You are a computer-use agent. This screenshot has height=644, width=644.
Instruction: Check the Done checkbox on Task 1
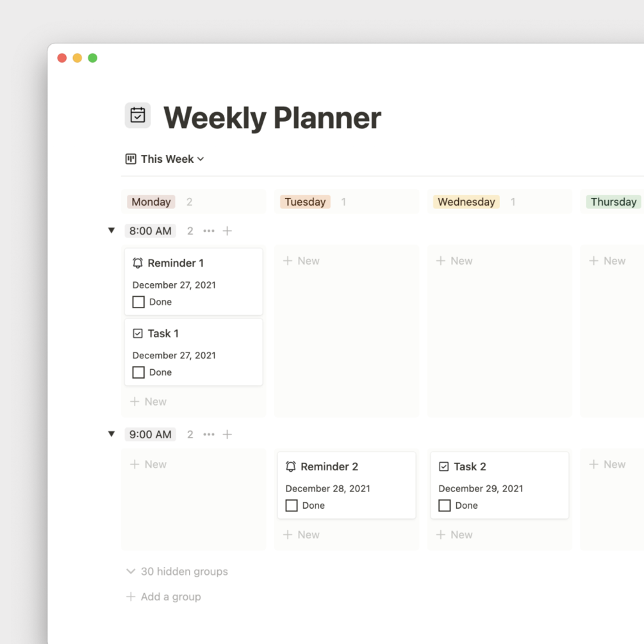[x=137, y=372]
